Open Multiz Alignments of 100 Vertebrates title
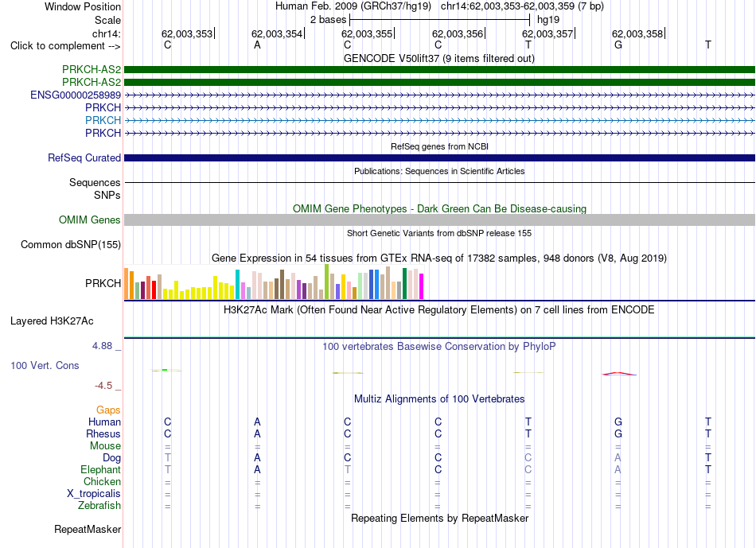 (x=439, y=398)
